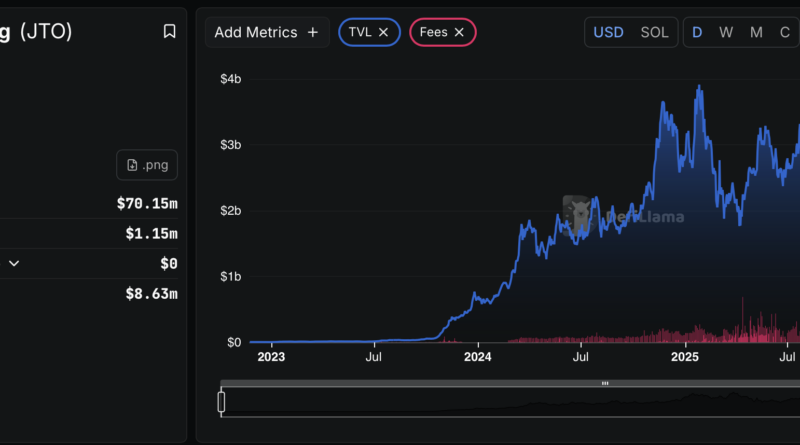The width and height of the screenshot is (800, 445).
Task: Click inside the mini timeline overview chart
Action: pyautogui.click(x=500, y=403)
